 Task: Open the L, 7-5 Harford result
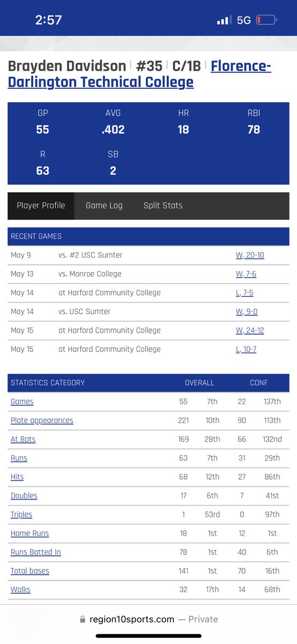coord(246,292)
